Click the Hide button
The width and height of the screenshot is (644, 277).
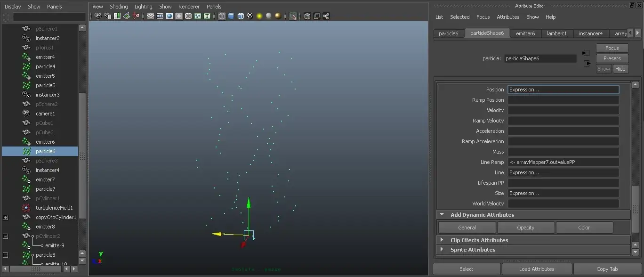point(620,69)
